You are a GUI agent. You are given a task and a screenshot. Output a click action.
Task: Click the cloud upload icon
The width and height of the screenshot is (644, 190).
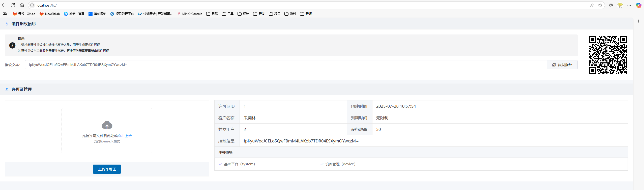tap(107, 125)
